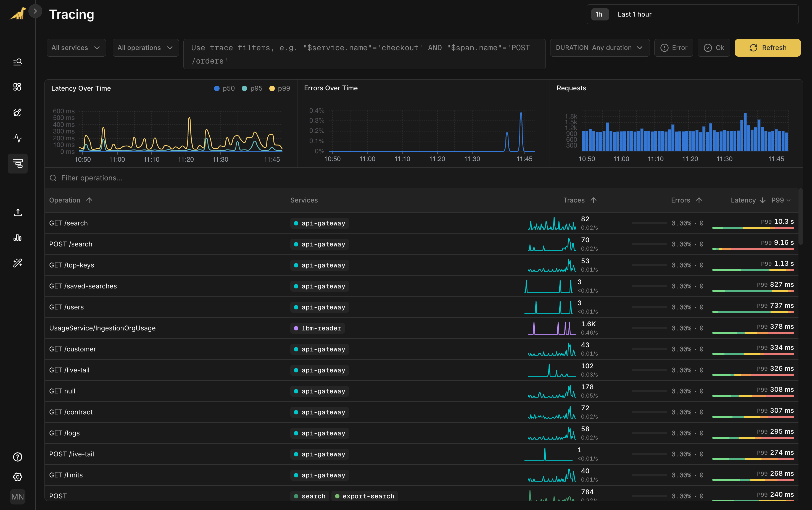Click the tallest bar in Requests chart
This screenshot has width=812, height=510.
(745, 132)
